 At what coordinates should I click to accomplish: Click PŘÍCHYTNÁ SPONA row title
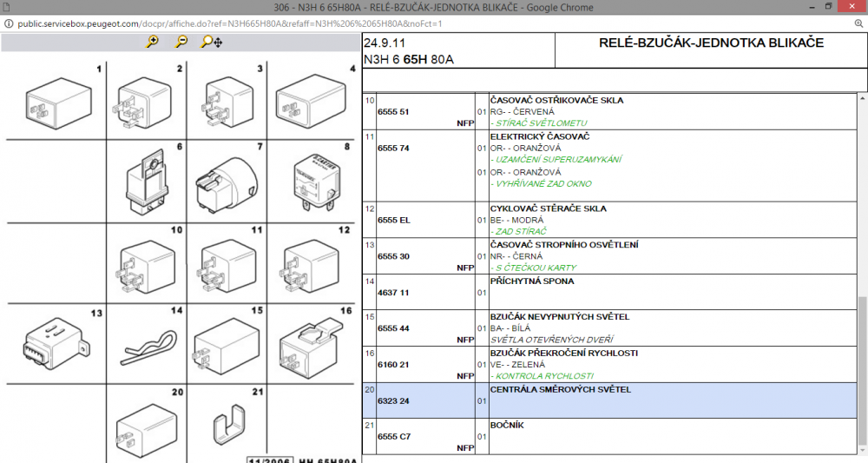[x=532, y=281]
